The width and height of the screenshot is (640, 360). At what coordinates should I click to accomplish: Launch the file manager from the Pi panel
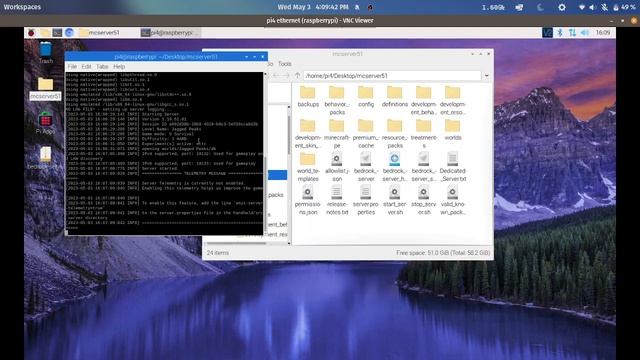45,33
